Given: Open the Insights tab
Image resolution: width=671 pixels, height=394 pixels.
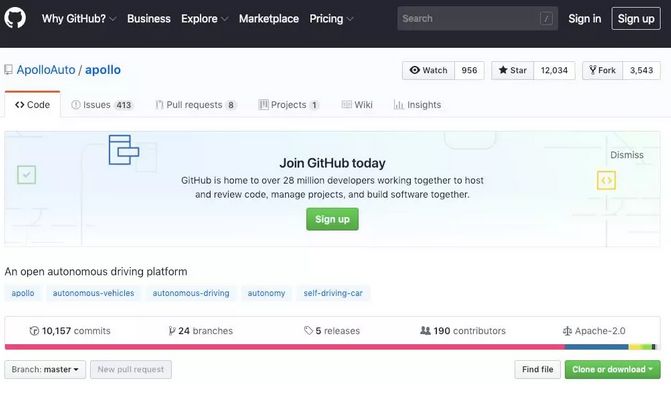Looking at the screenshot, I should 417,105.
